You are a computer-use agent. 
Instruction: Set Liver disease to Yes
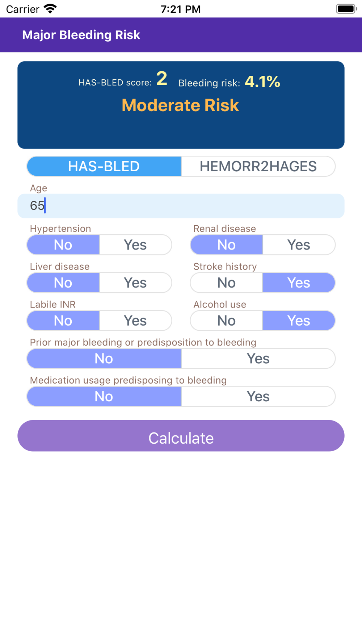click(x=135, y=283)
